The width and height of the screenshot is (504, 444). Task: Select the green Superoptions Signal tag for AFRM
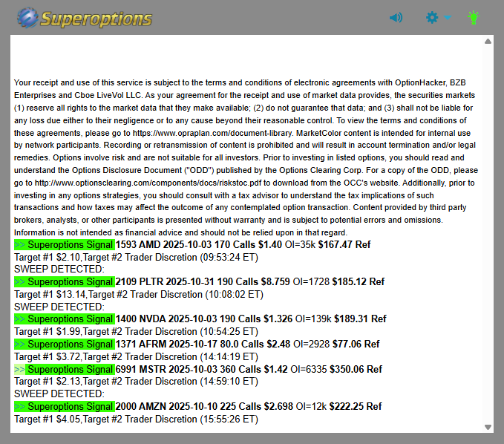65,344
